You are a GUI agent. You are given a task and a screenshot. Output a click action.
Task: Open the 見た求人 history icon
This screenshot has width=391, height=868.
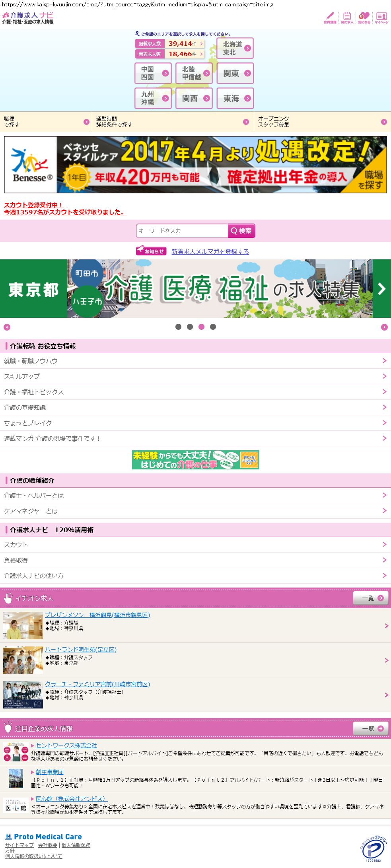[347, 18]
